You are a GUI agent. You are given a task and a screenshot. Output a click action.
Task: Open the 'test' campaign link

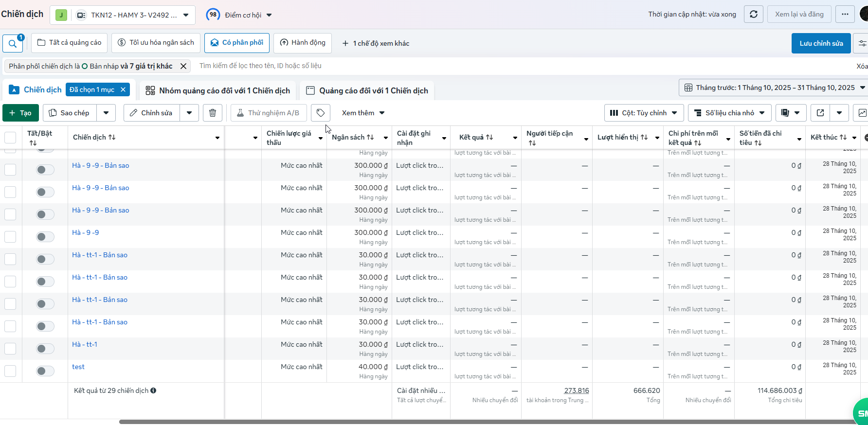(78, 367)
